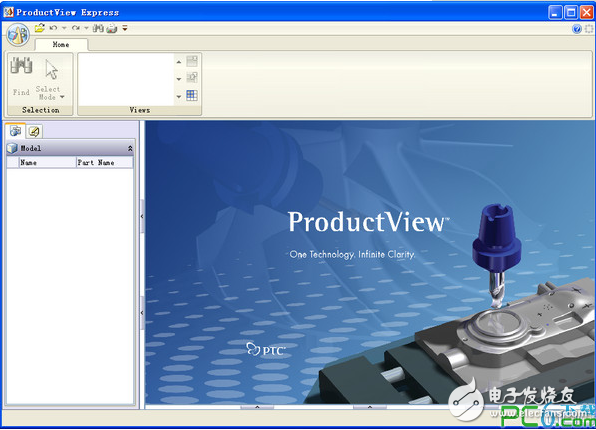Click the redo arrow icon

pos(76,28)
